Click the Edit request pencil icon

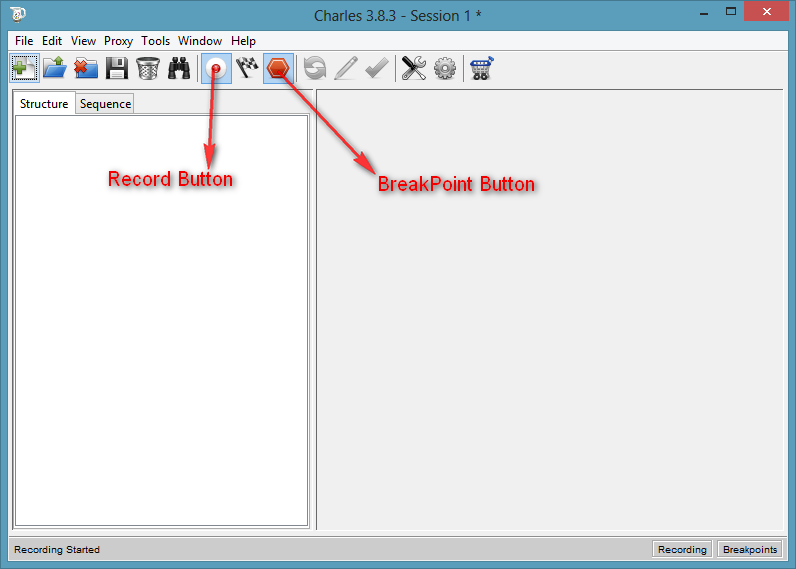pyautogui.click(x=346, y=68)
